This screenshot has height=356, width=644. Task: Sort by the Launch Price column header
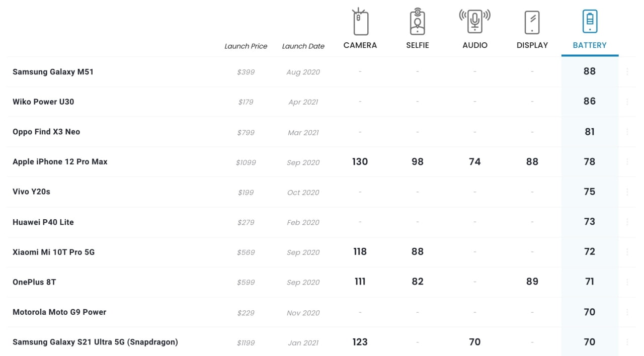tap(246, 46)
